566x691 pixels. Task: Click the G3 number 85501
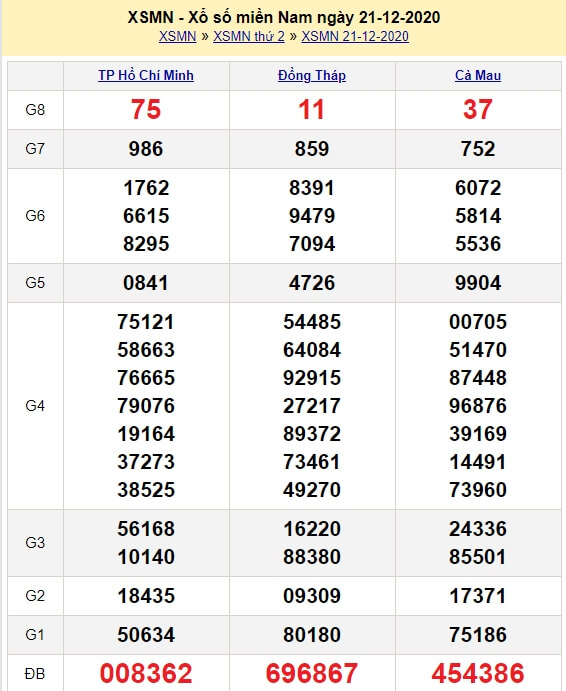click(x=478, y=557)
